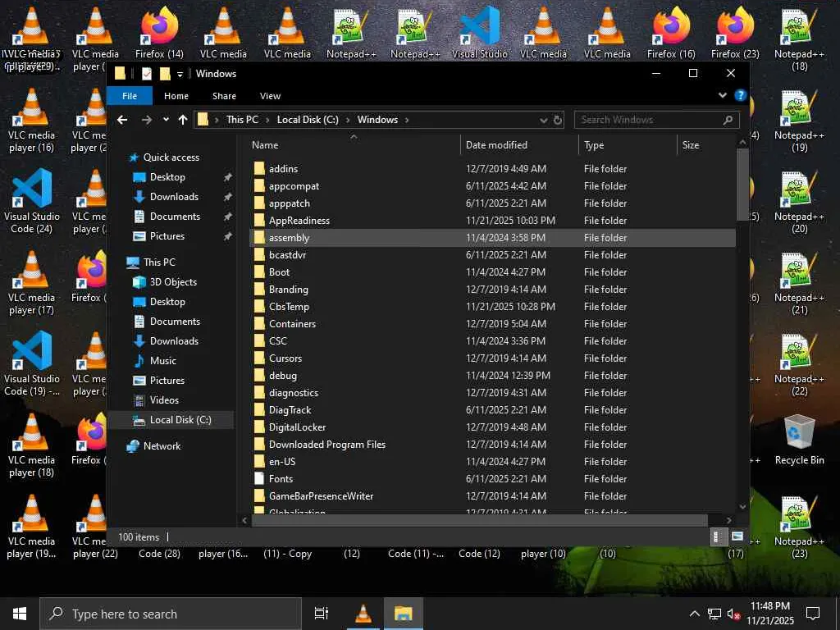Viewport: 840px width, 630px height.
Task: Open Task View on the taskbar
Action: coord(322,614)
